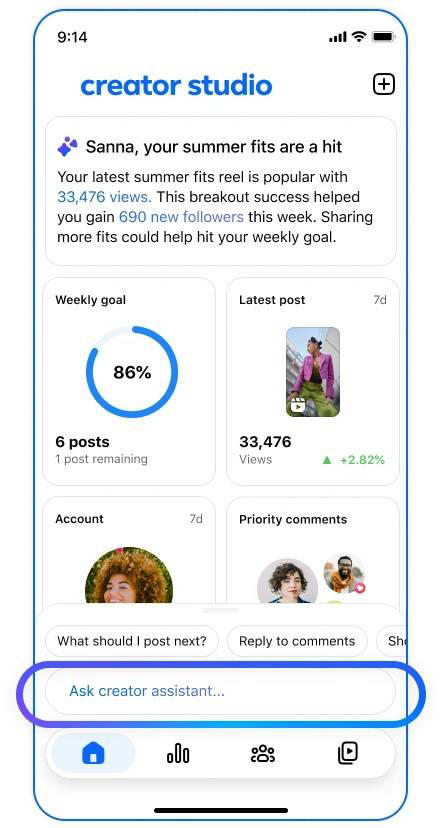
Task: Click the sparkle AI summary icon
Action: [x=68, y=146]
